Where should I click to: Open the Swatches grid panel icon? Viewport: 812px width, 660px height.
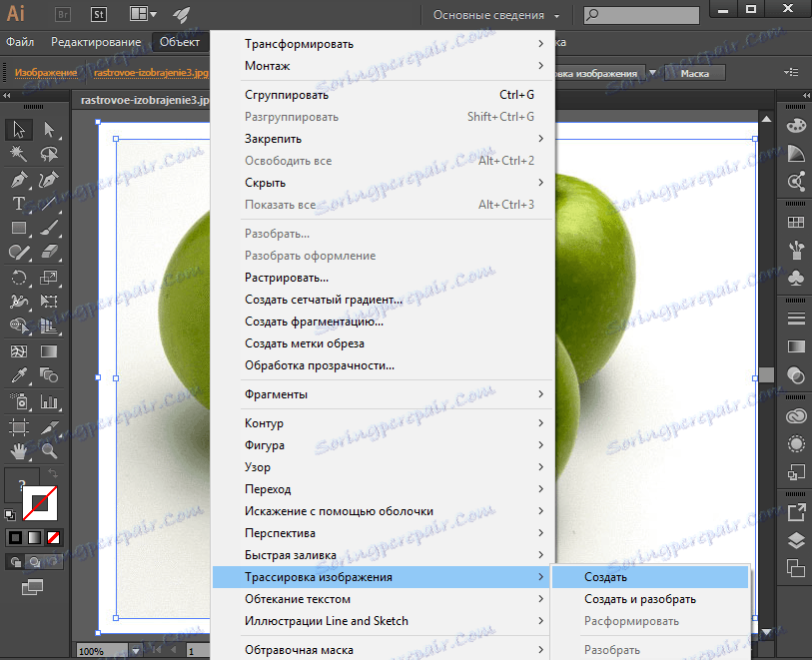[x=796, y=222]
